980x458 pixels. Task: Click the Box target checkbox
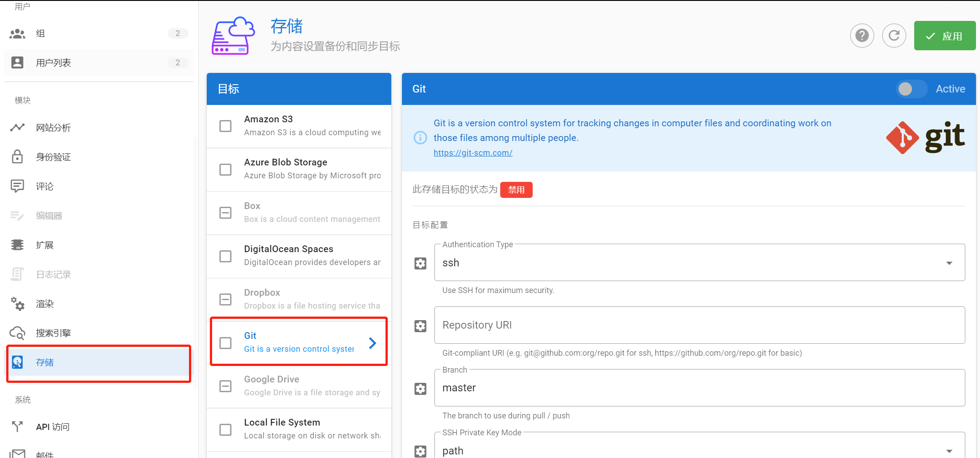pos(225,213)
